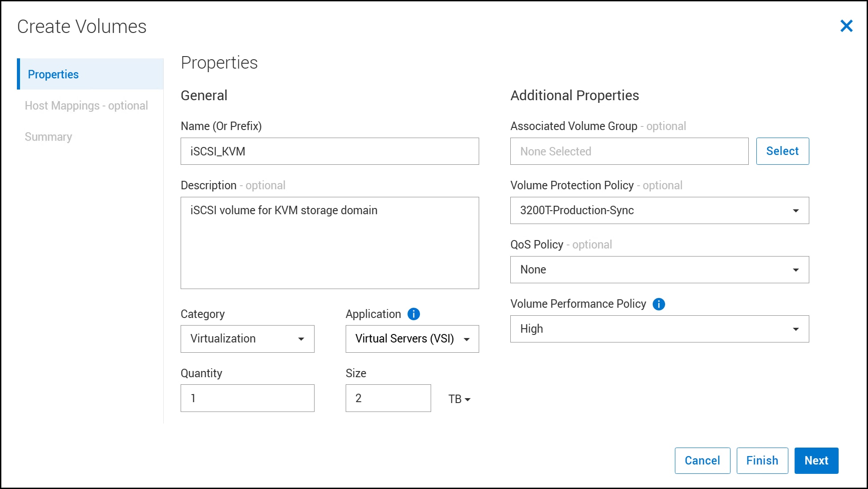
Task: Click the Size input field
Action: pyautogui.click(x=388, y=398)
